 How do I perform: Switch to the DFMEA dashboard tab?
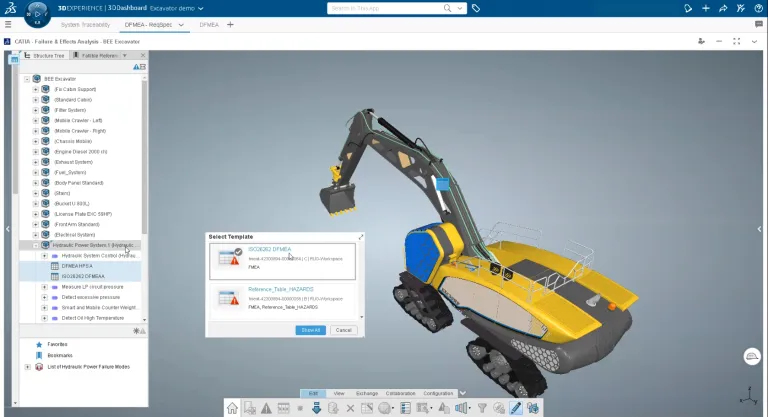(209, 25)
